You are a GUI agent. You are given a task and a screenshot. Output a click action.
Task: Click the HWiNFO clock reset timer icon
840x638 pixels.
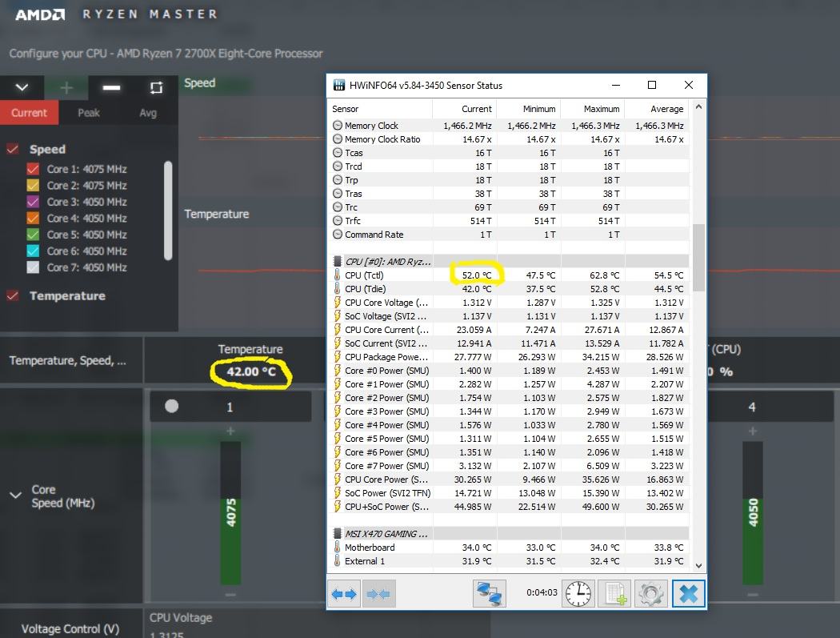click(578, 593)
